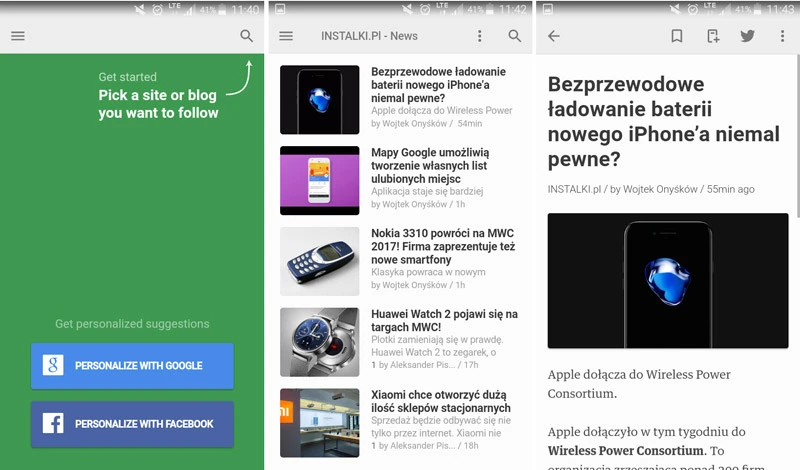Tap PERSONALIZE WITH FACEBOOK button
Screen dimensions: 800x470
(x=132, y=424)
